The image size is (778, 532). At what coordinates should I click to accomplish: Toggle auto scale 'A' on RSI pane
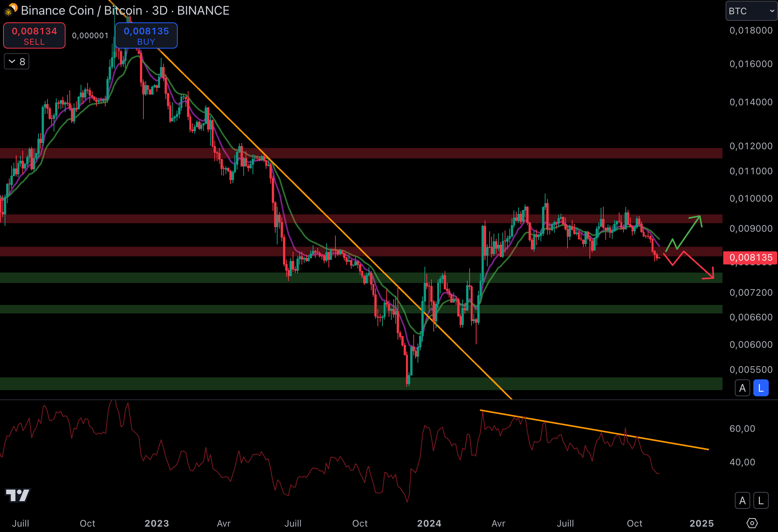[x=742, y=501]
